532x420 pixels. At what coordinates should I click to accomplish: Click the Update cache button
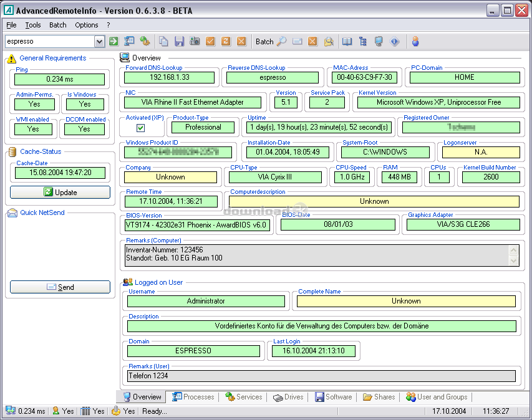point(60,192)
